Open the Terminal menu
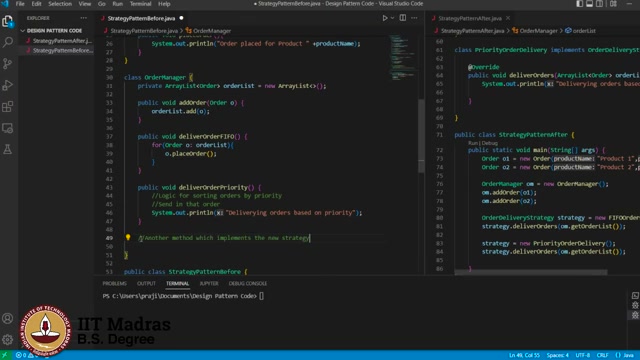640x360 pixels. 140,4
